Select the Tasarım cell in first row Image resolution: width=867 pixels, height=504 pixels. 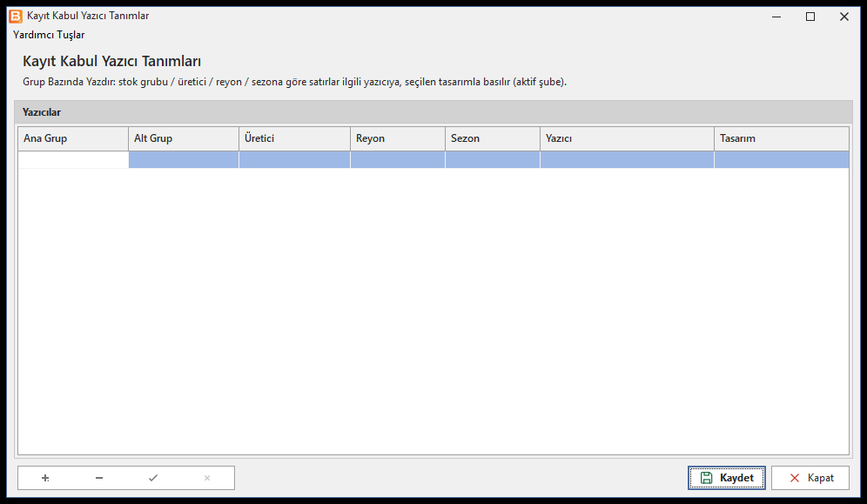pyautogui.click(x=782, y=159)
